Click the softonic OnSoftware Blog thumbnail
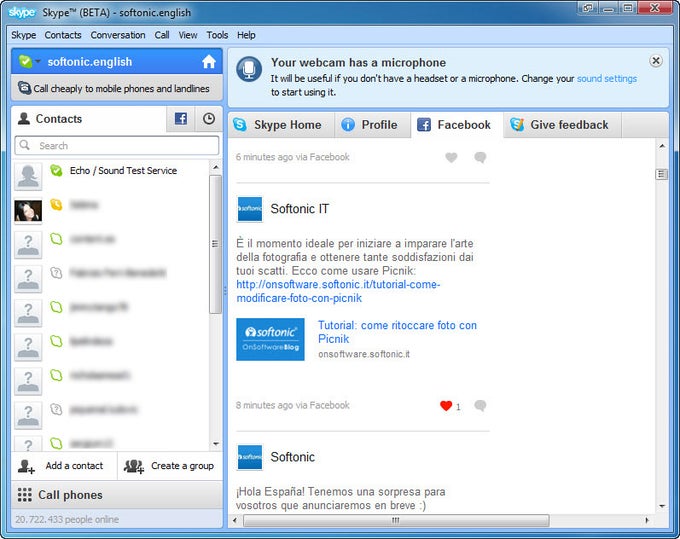This screenshot has width=680, height=539. click(x=270, y=339)
